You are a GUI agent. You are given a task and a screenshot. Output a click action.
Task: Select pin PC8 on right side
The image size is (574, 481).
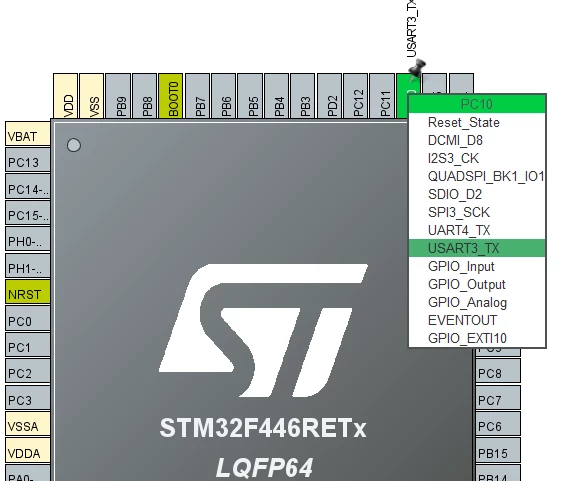click(498, 371)
